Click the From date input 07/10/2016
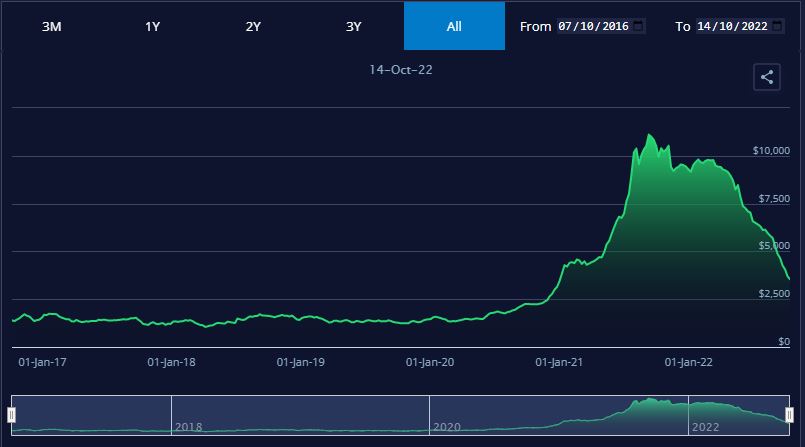 pos(592,26)
